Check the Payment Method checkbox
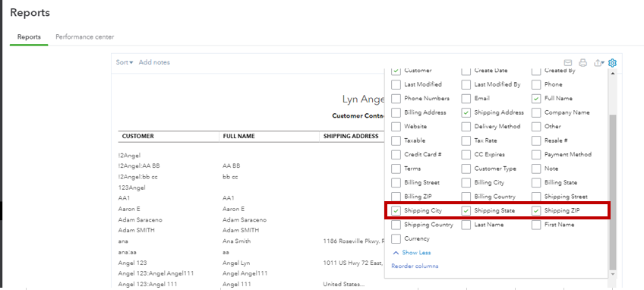The image size is (644, 290). tap(536, 154)
